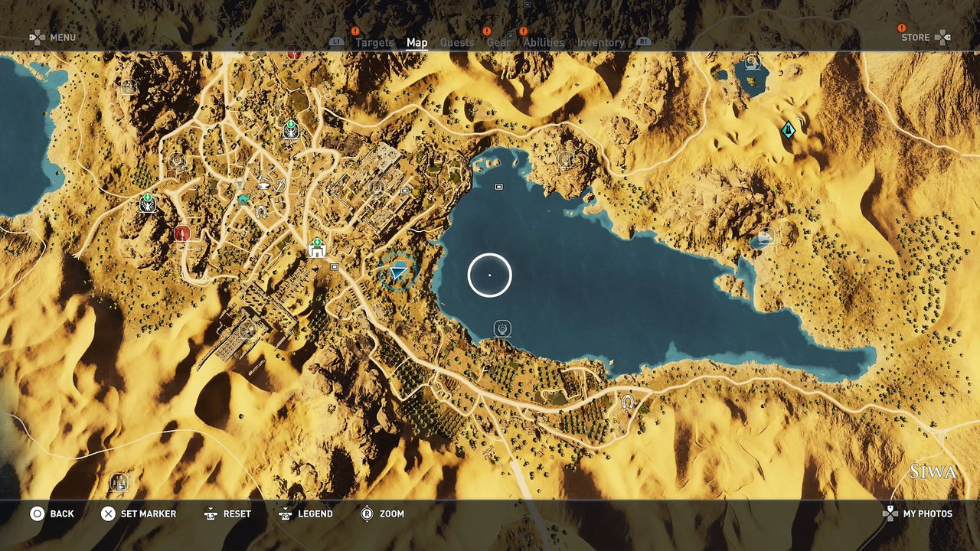The image size is (980, 551).
Task: Select the horseshoe stable icon south of the lake
Action: point(628,402)
